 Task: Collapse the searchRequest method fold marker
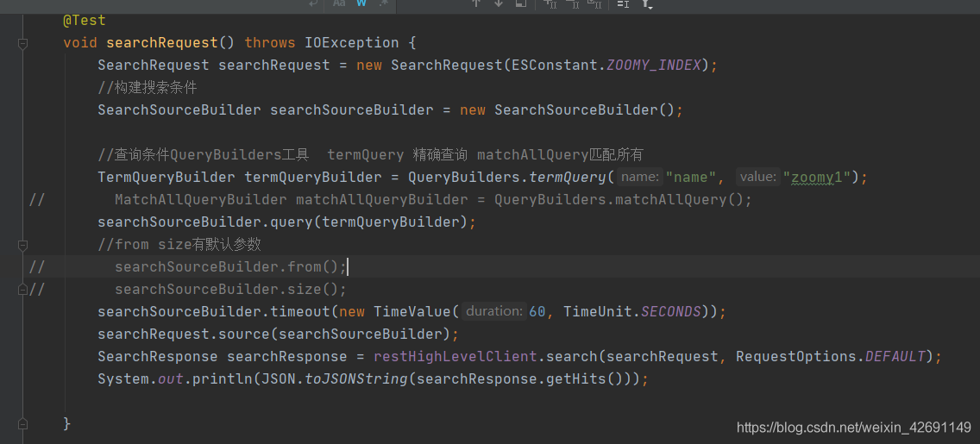(22, 43)
